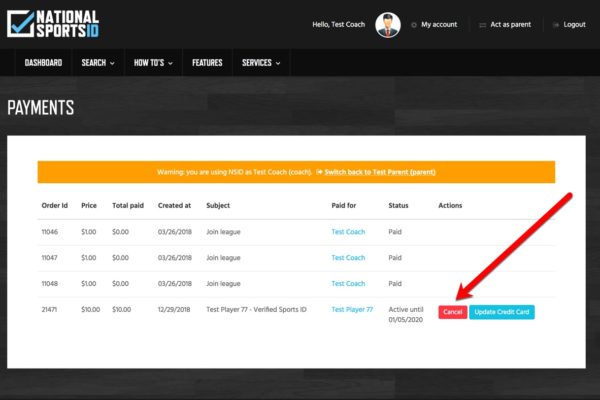
Task: Open Test Coach link for order 11048
Action: 348,284
